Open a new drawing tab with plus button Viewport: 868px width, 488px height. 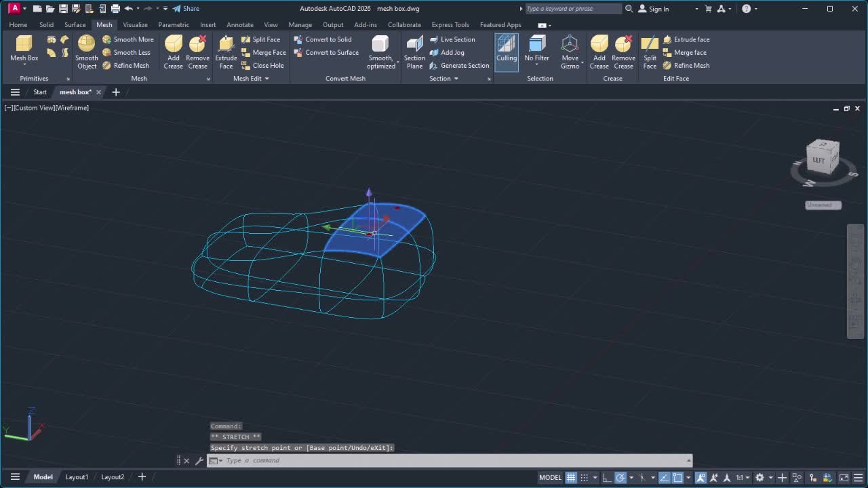point(116,92)
